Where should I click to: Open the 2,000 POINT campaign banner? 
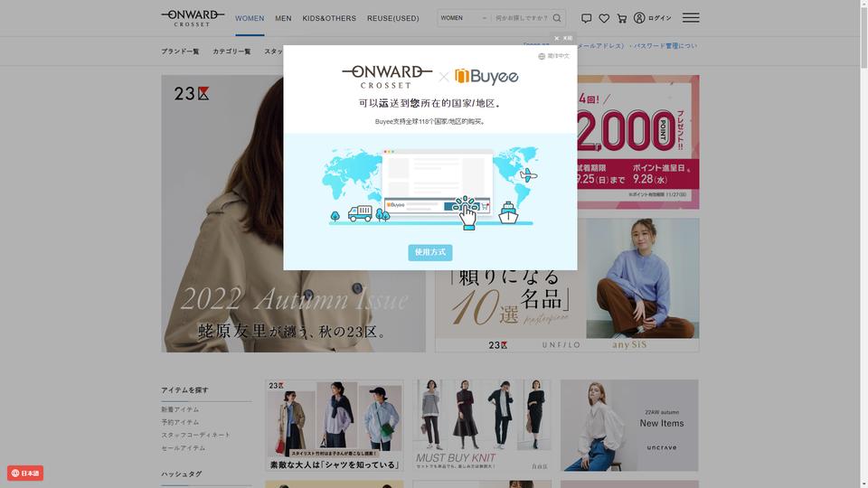pos(638,142)
